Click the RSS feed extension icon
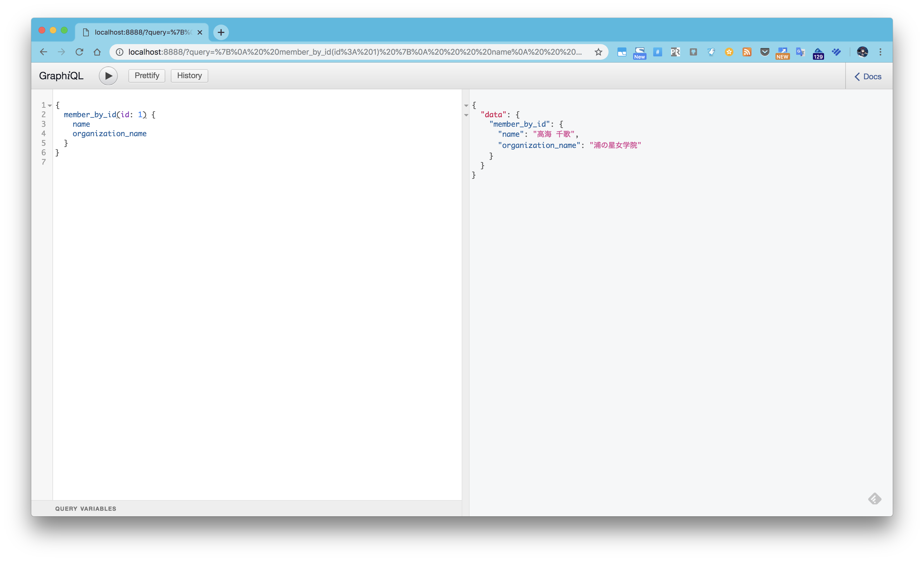This screenshot has width=924, height=561. 747,52
